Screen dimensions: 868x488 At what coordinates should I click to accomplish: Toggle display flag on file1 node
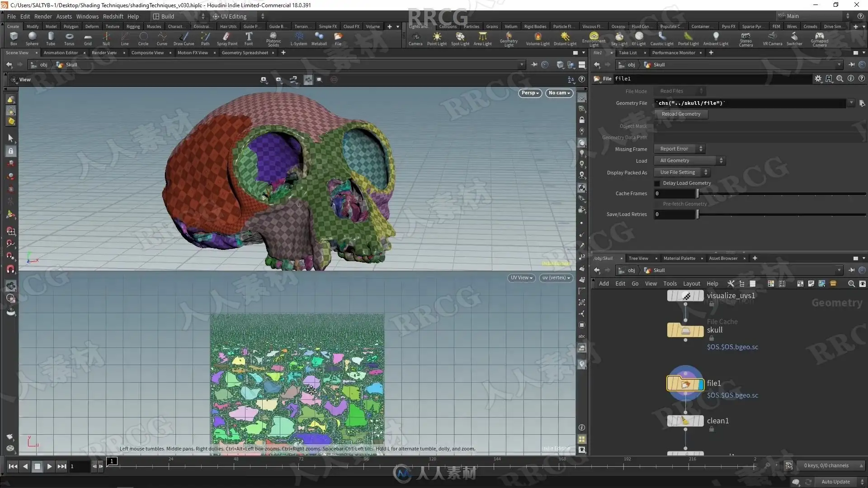701,384
